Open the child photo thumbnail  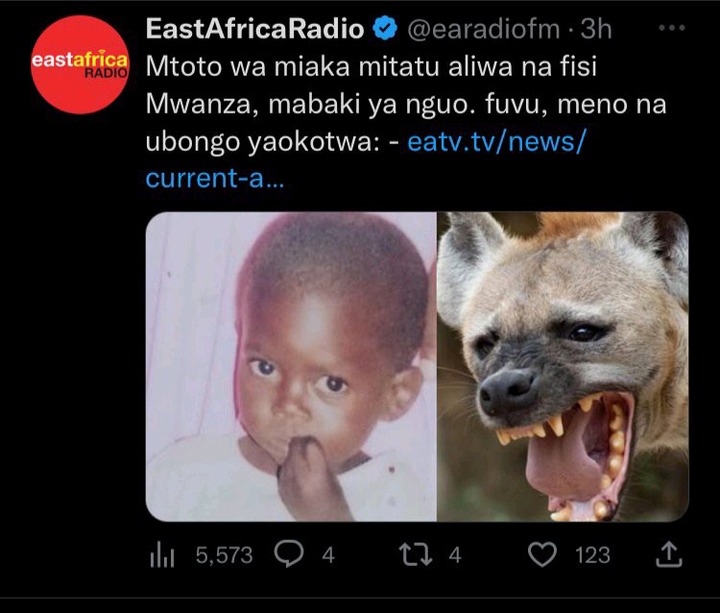(x=291, y=366)
